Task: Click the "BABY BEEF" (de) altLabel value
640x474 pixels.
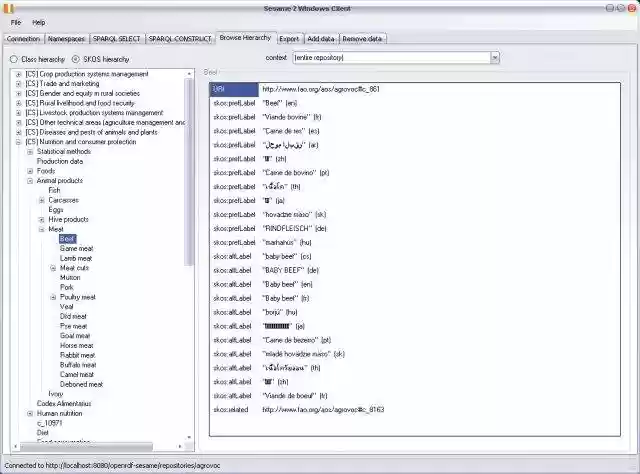Action: [290, 270]
